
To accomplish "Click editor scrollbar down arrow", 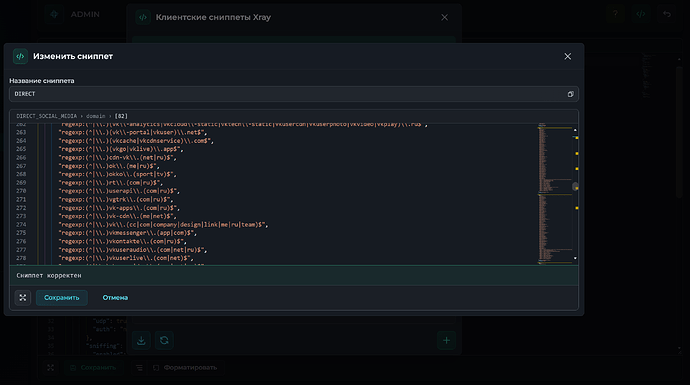I will click(575, 258).
